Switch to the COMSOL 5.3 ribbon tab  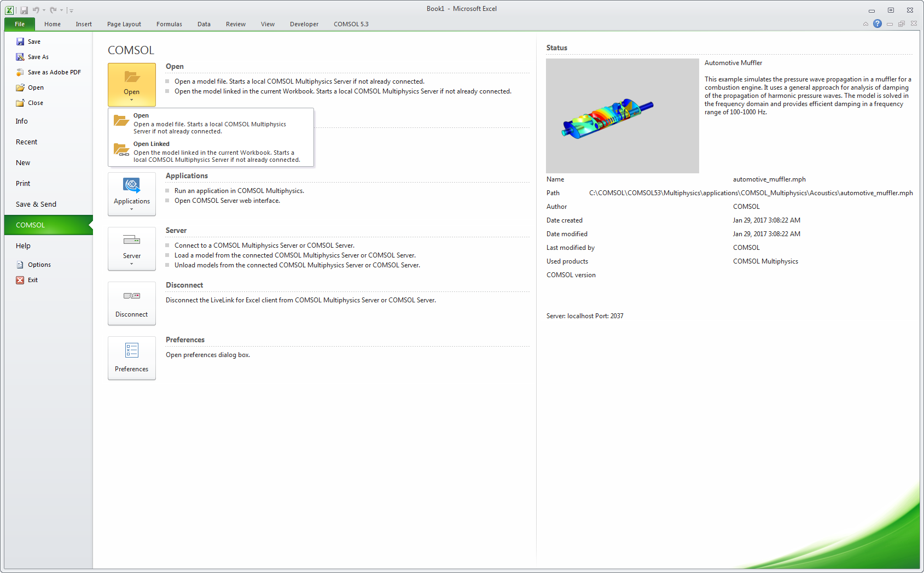[351, 24]
